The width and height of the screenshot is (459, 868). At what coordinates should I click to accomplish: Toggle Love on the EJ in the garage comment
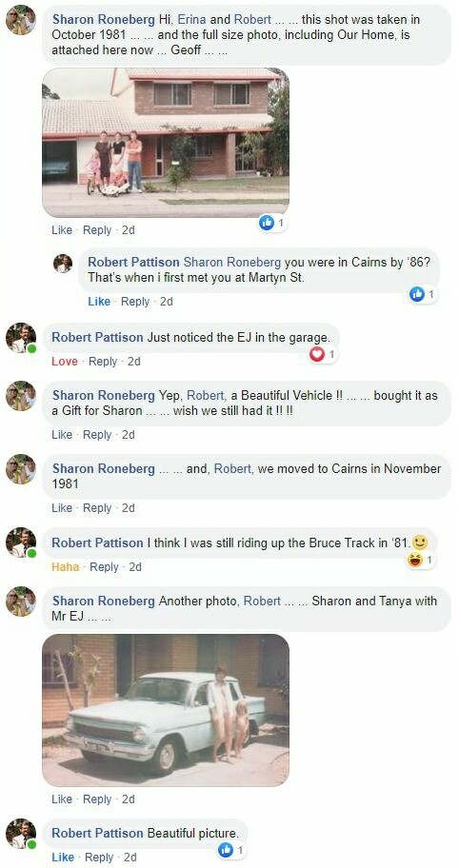[x=65, y=362]
